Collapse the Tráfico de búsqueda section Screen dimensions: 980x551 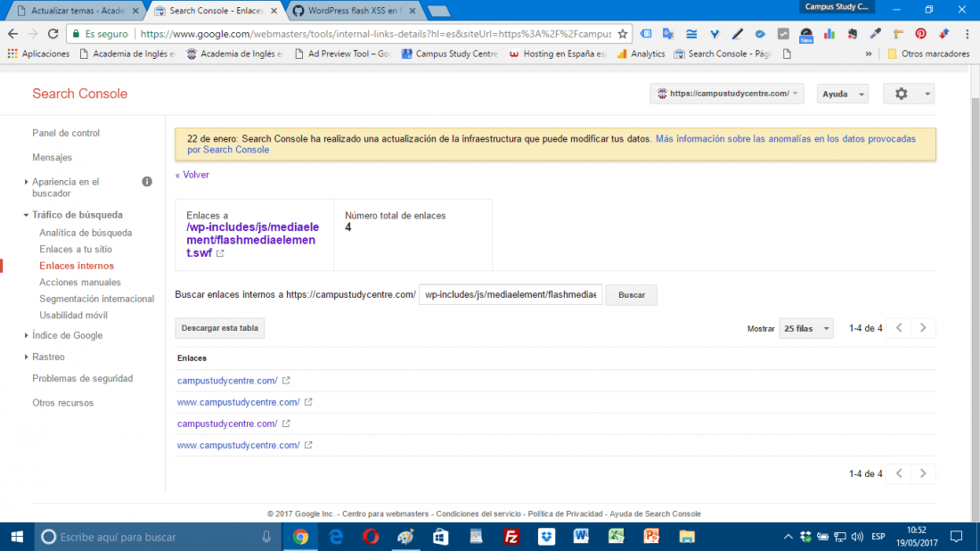tap(26, 215)
